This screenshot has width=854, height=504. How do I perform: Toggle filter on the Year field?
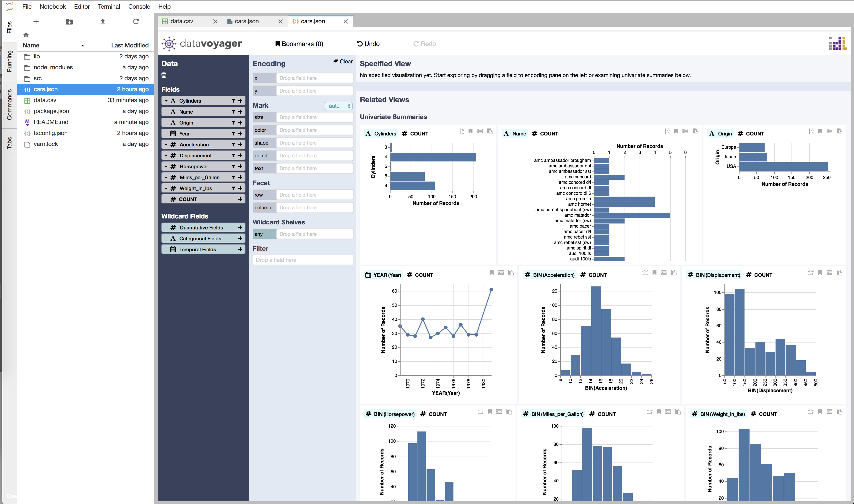click(233, 134)
